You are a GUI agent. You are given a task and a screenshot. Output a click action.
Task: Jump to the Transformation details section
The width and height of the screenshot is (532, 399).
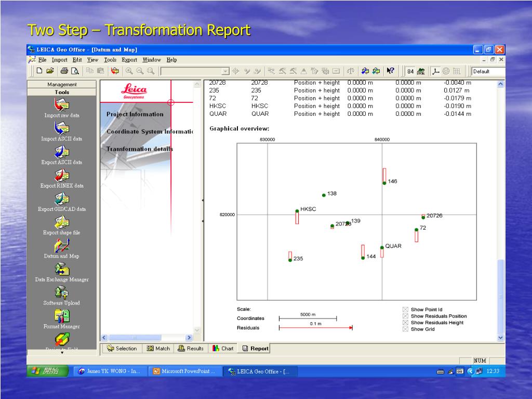click(139, 149)
